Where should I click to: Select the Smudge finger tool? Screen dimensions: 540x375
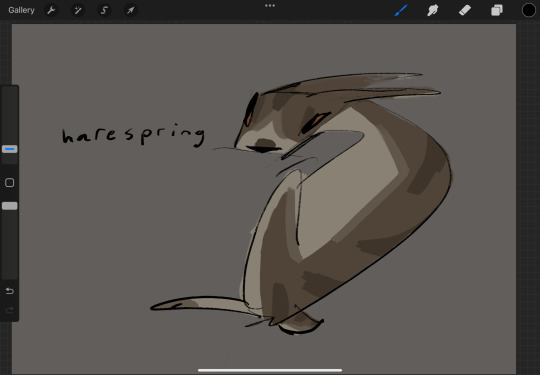click(x=433, y=10)
